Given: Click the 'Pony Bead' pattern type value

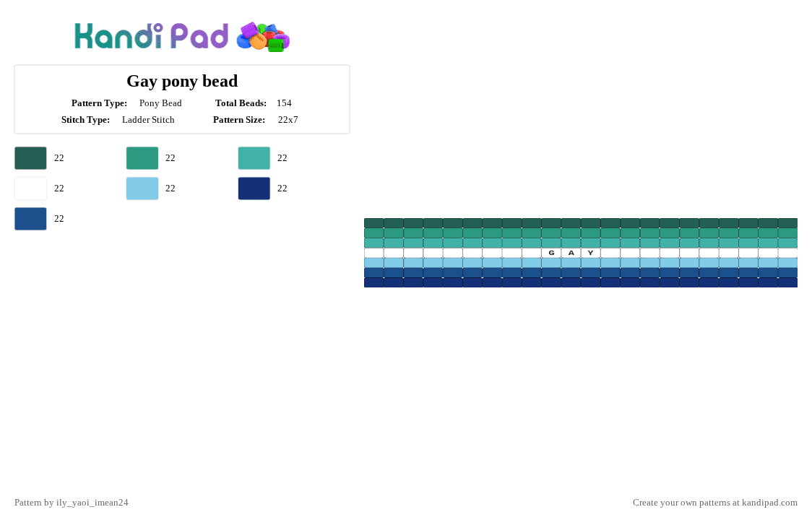Looking at the screenshot, I should click(160, 103).
